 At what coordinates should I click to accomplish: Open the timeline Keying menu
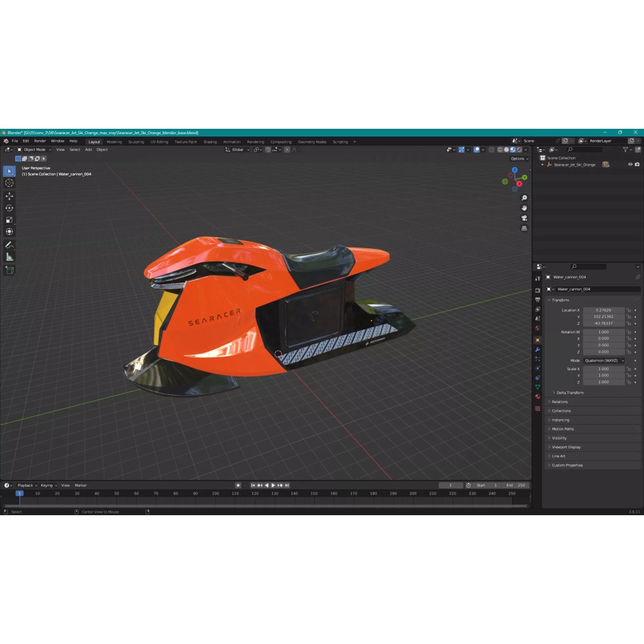(x=48, y=485)
